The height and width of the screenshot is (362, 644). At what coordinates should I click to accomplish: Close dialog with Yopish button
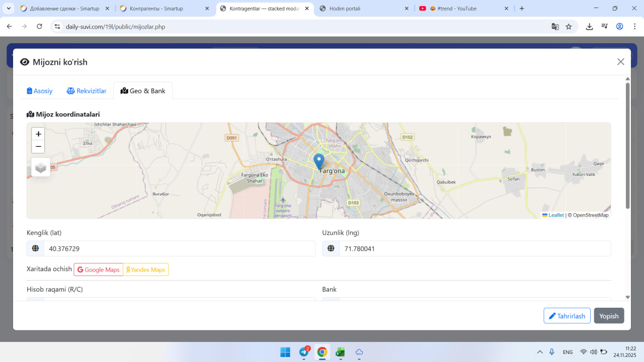[x=609, y=316]
